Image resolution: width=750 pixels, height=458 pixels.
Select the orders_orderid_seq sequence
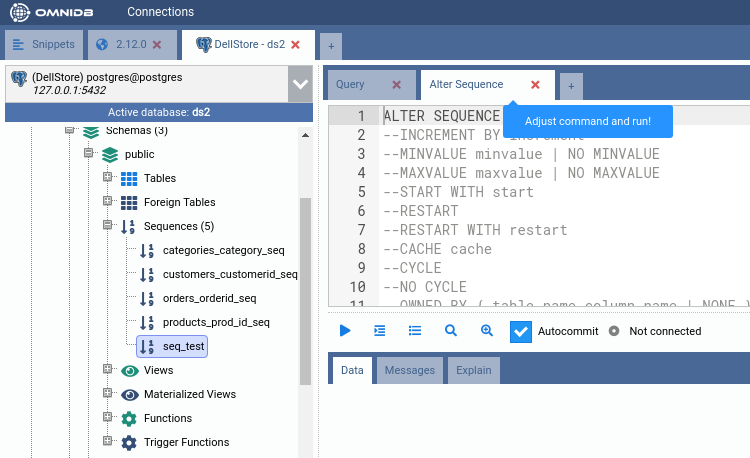tap(209, 298)
